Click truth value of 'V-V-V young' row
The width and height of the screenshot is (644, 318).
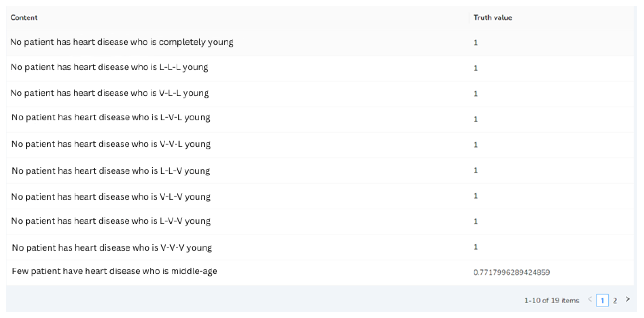coord(475,247)
